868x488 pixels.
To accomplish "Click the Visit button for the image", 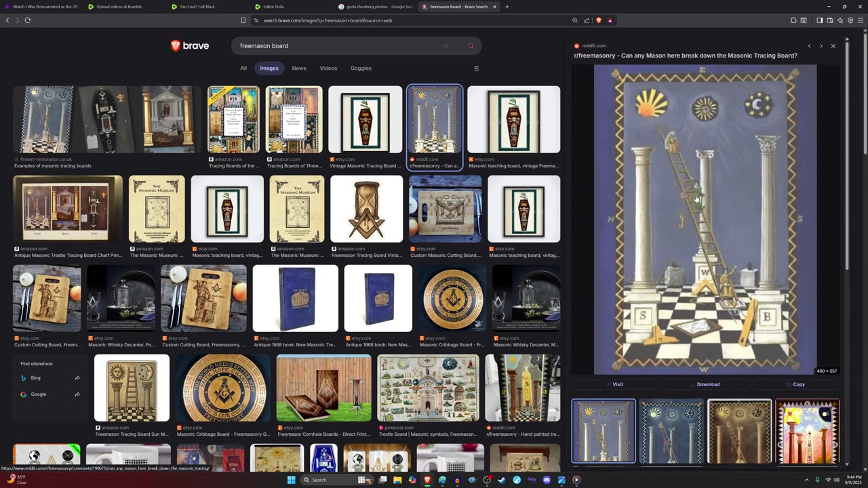I will (x=614, y=384).
